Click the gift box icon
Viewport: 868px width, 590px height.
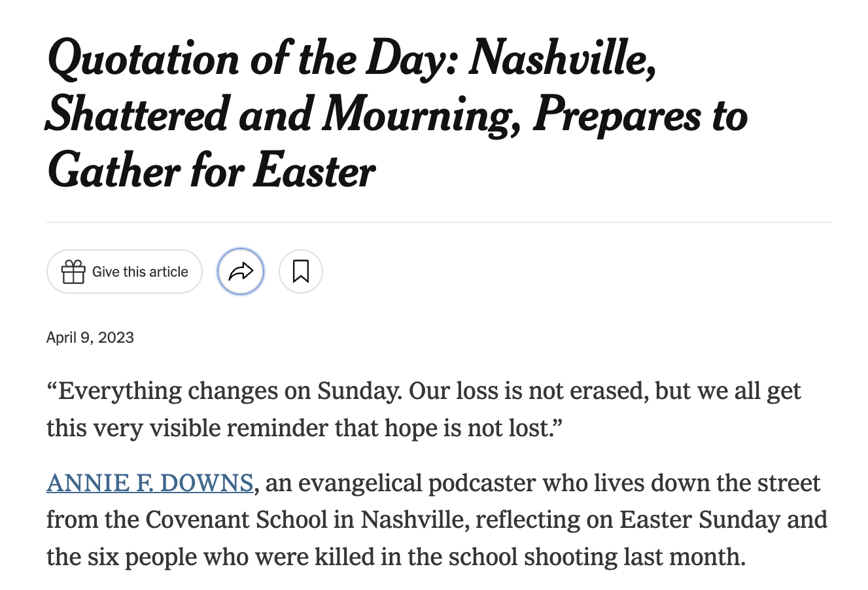point(73,271)
